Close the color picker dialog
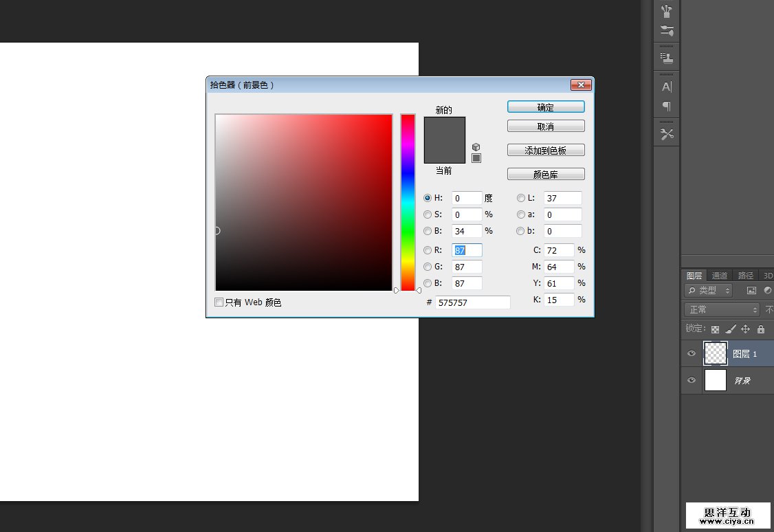 [x=581, y=85]
